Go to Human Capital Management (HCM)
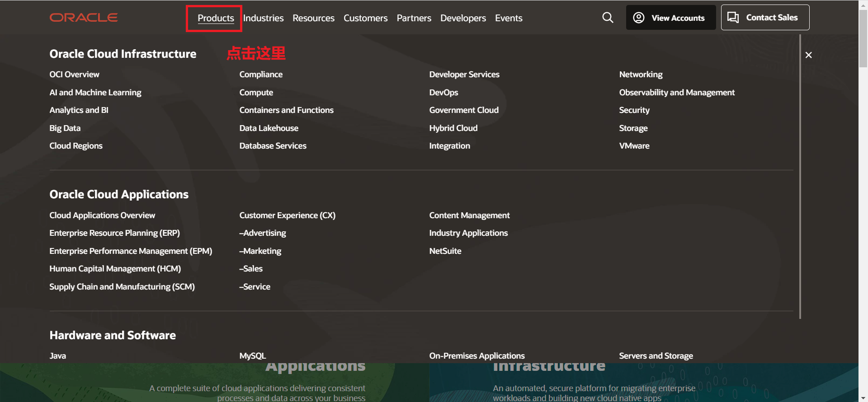 (115, 269)
